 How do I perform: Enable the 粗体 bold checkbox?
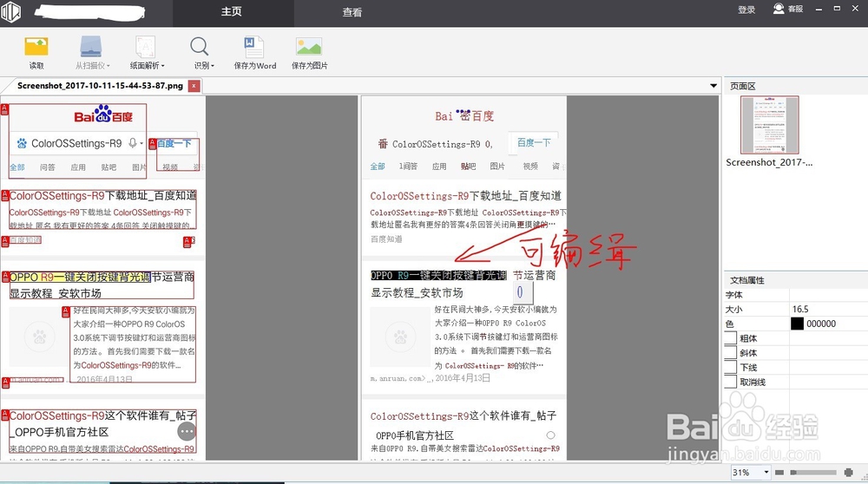pos(731,338)
